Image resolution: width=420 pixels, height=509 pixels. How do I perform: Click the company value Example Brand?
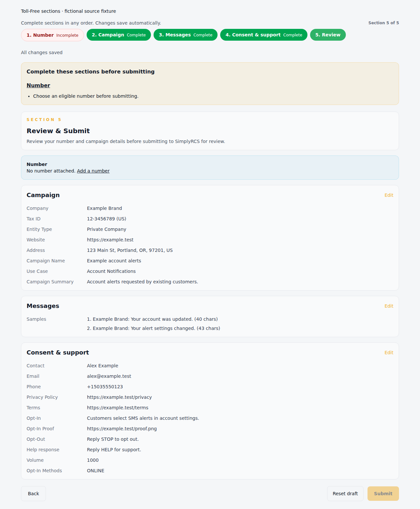click(x=104, y=208)
